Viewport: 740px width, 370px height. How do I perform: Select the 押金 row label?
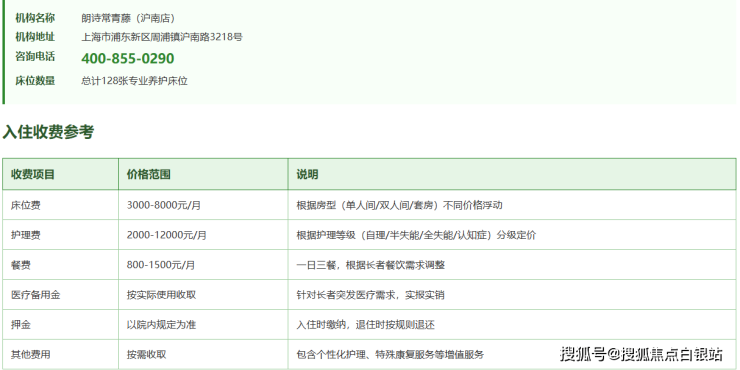tap(21, 325)
